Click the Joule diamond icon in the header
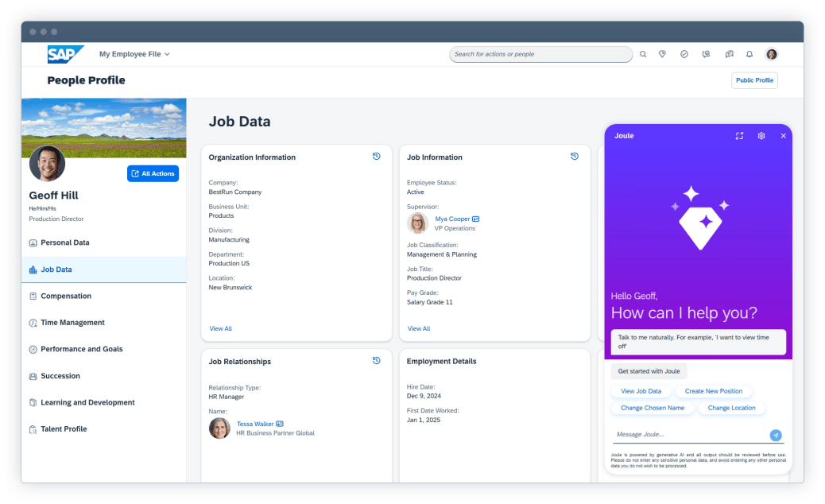Image resolution: width=825 pixels, height=504 pixels. click(662, 54)
